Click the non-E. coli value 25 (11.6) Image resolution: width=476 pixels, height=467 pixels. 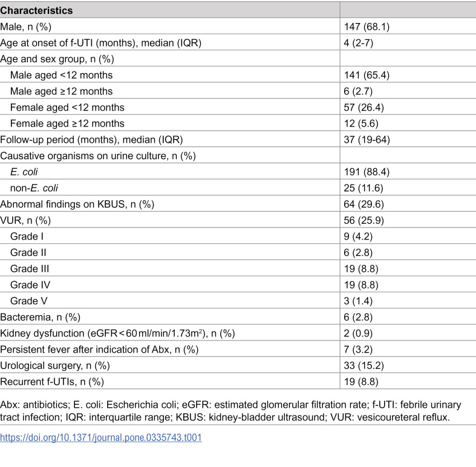click(x=364, y=188)
